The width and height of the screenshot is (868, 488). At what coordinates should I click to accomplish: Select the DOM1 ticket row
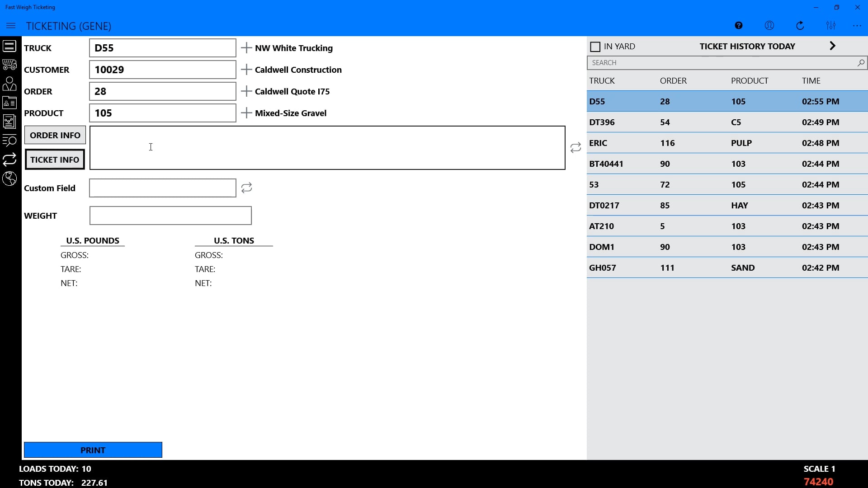[727, 247]
